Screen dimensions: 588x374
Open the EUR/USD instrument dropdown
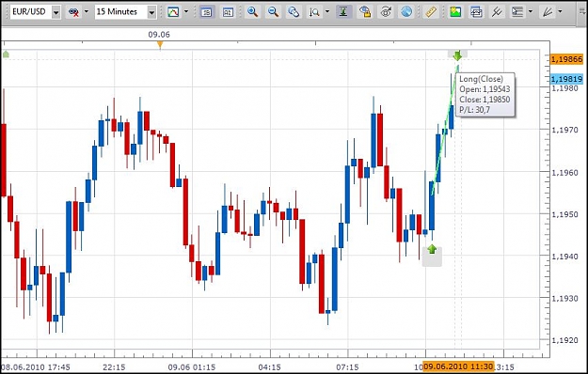(56, 12)
